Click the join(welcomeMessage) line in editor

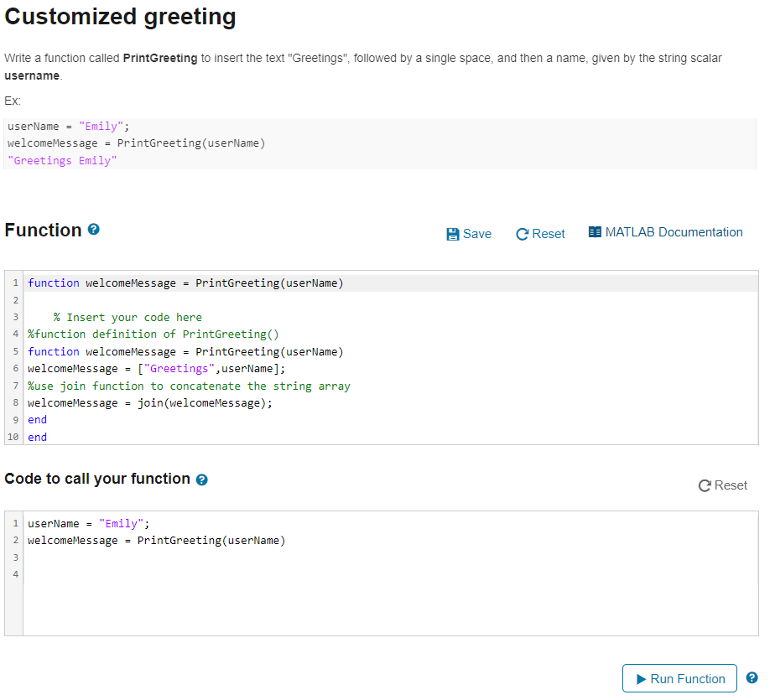[x=391, y=403]
